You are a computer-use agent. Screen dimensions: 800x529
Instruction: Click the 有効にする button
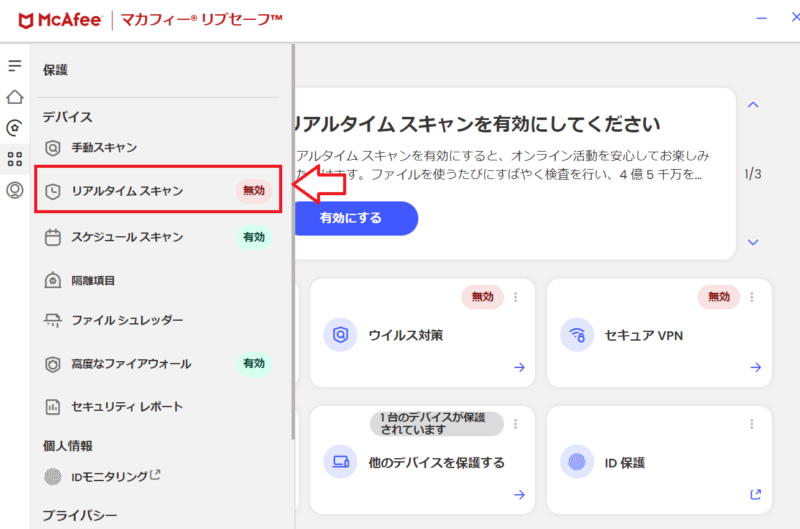(355, 218)
